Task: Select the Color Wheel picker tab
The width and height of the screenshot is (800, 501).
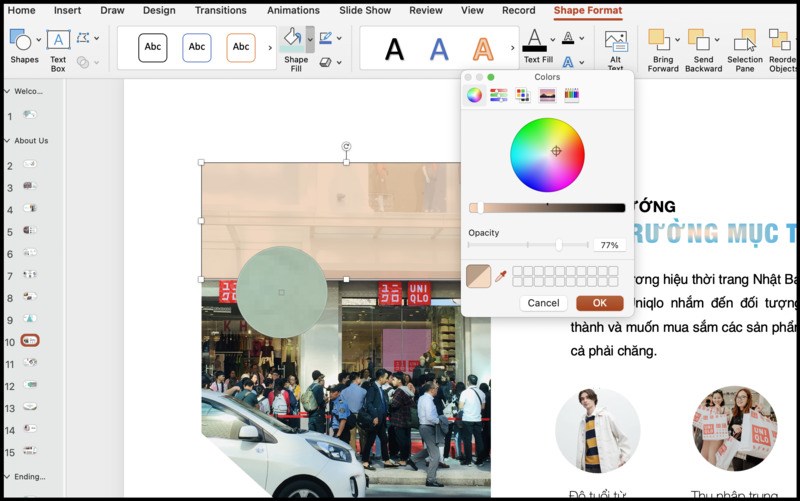Action: [x=474, y=95]
